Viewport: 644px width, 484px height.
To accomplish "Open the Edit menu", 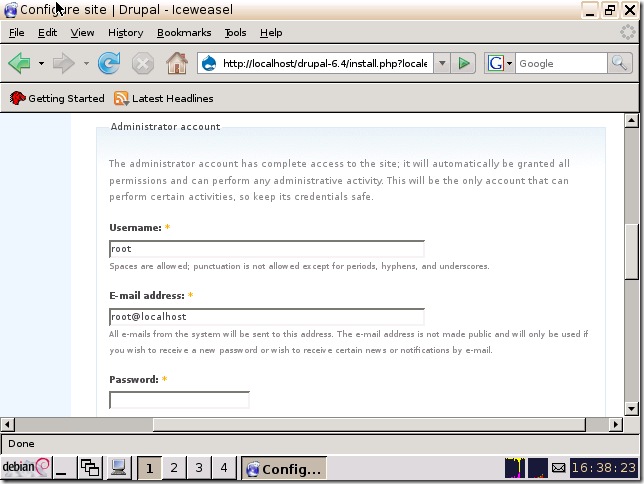I will 47,32.
